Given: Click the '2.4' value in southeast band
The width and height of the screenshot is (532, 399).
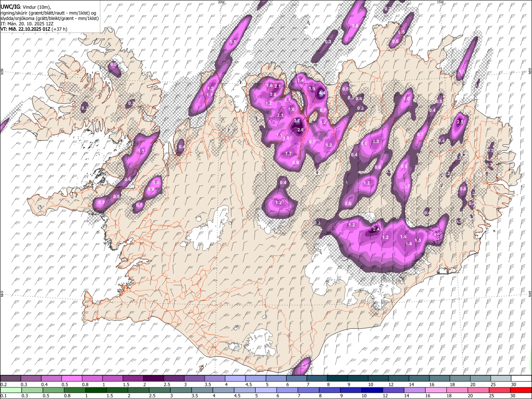Looking at the screenshot, I should [376, 229].
